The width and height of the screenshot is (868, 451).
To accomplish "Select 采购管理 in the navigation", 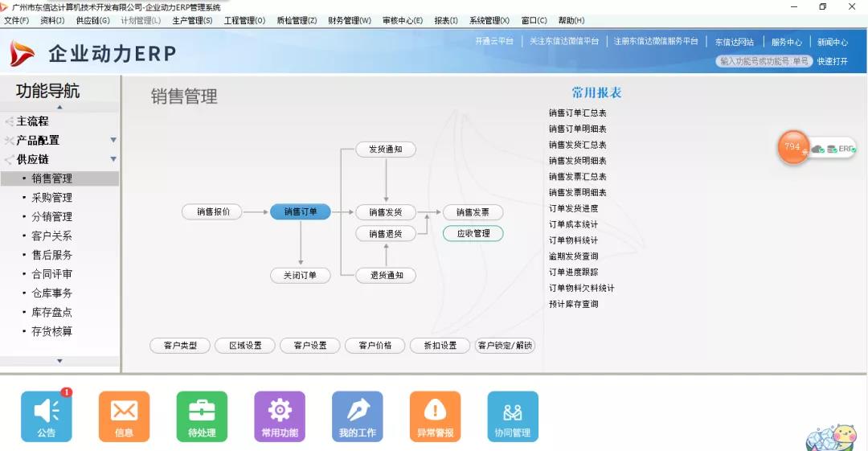I will pos(51,198).
